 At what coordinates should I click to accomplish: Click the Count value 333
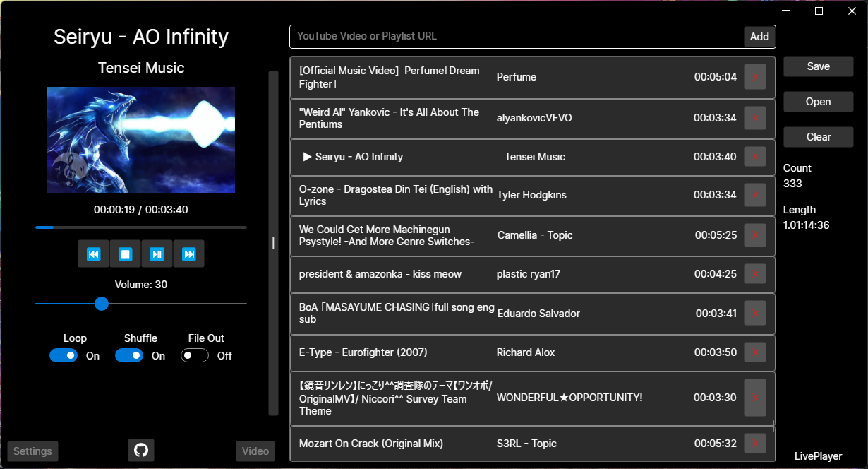click(792, 184)
